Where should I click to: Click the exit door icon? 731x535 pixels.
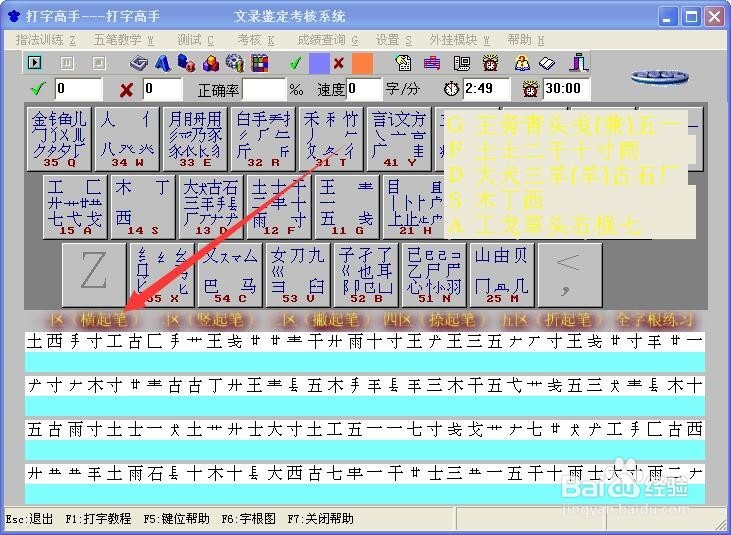(x=579, y=63)
